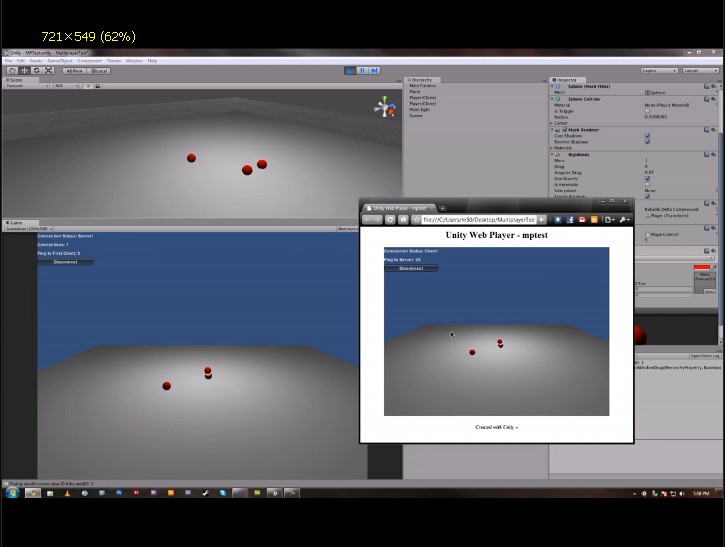Click the browser address bar
725x547 pixels.
[479, 220]
